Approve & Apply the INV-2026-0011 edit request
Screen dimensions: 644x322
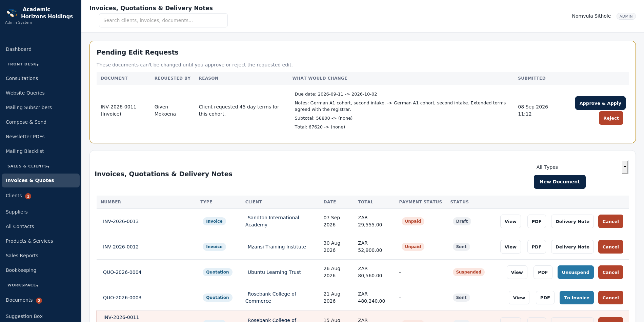(x=600, y=103)
